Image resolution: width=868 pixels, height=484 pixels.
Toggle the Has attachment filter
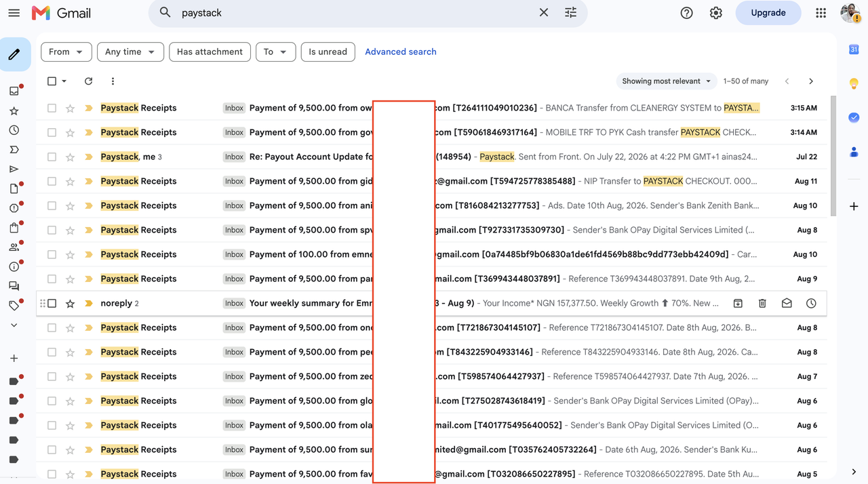pyautogui.click(x=210, y=52)
